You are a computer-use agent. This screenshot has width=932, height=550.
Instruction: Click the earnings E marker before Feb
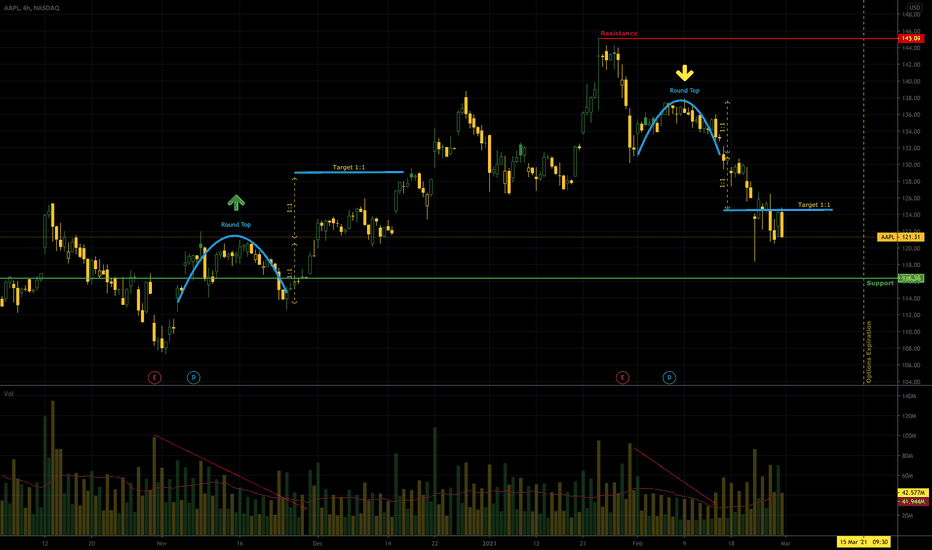[622, 377]
